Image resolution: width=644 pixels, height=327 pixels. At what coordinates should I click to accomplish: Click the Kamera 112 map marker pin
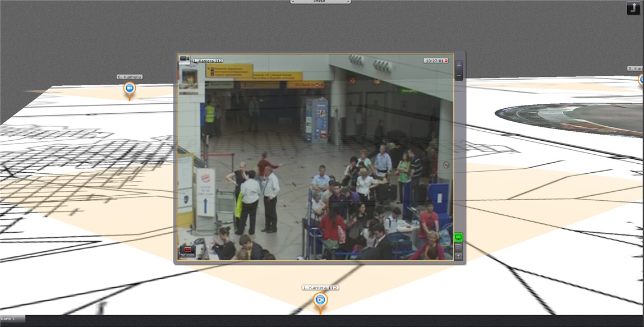click(x=320, y=301)
